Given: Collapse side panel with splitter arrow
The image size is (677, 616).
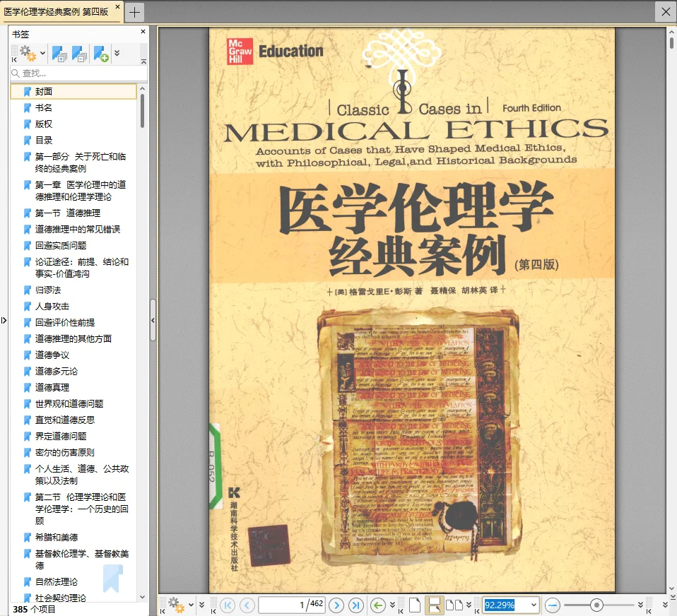Looking at the screenshot, I should (x=153, y=320).
